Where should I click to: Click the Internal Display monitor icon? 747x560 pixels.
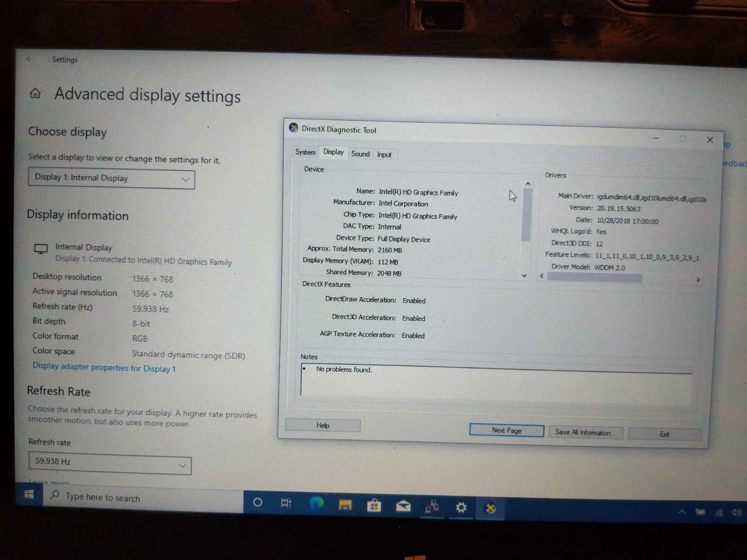coord(41,249)
